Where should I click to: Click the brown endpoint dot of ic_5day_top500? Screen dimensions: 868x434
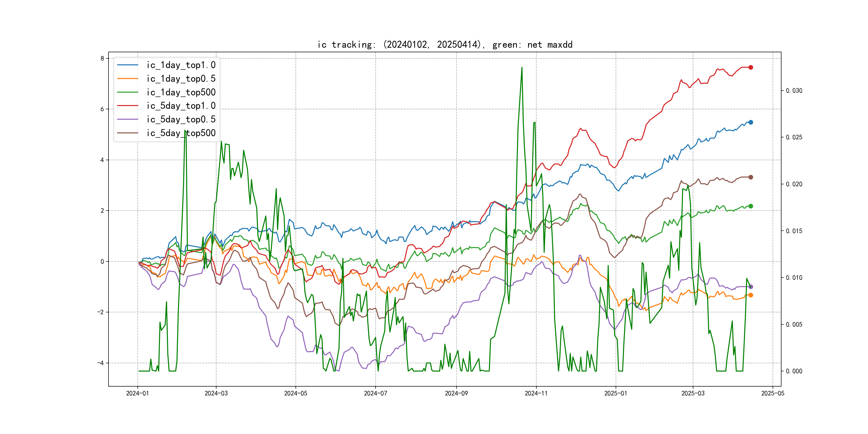click(x=750, y=177)
